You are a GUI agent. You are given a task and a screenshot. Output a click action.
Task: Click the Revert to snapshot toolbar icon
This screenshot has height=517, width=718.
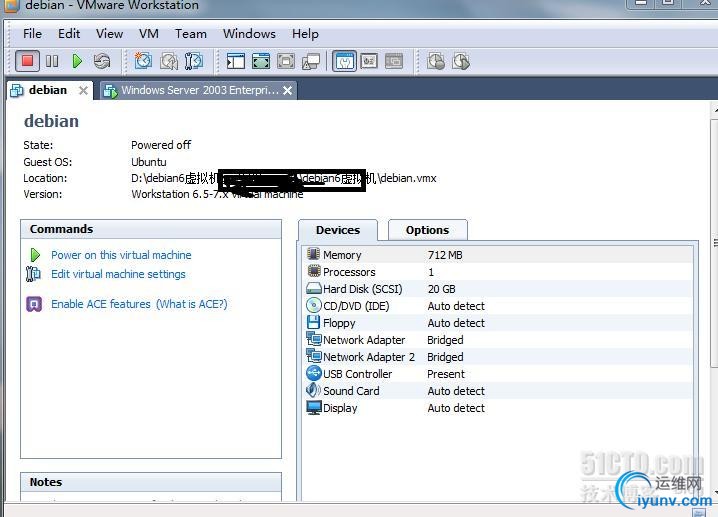pyautogui.click(x=169, y=61)
